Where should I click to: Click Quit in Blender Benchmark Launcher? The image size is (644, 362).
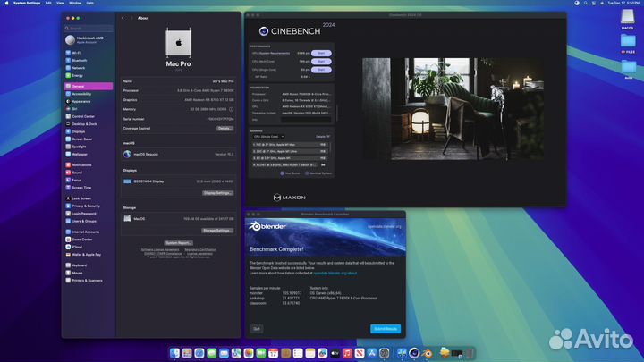(257, 329)
